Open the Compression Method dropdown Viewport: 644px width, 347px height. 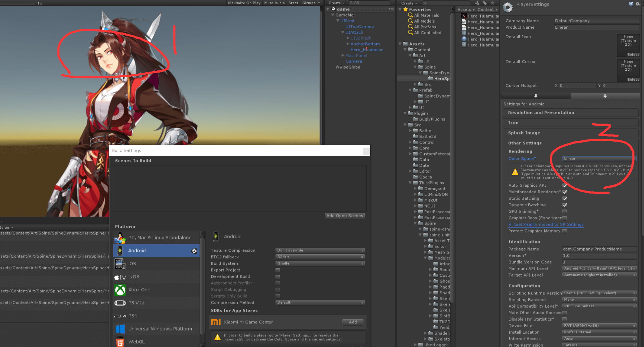click(320, 302)
